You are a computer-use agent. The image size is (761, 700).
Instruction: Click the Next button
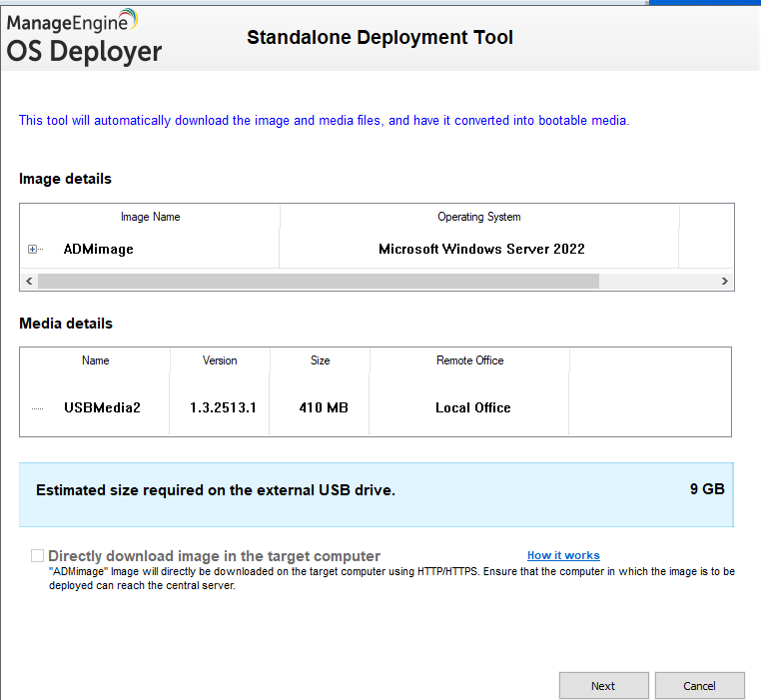604,685
